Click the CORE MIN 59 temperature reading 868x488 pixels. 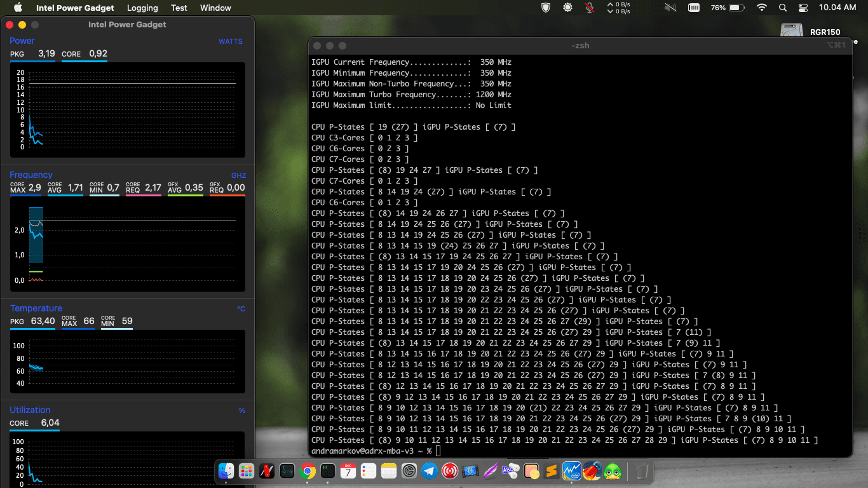pyautogui.click(x=117, y=322)
